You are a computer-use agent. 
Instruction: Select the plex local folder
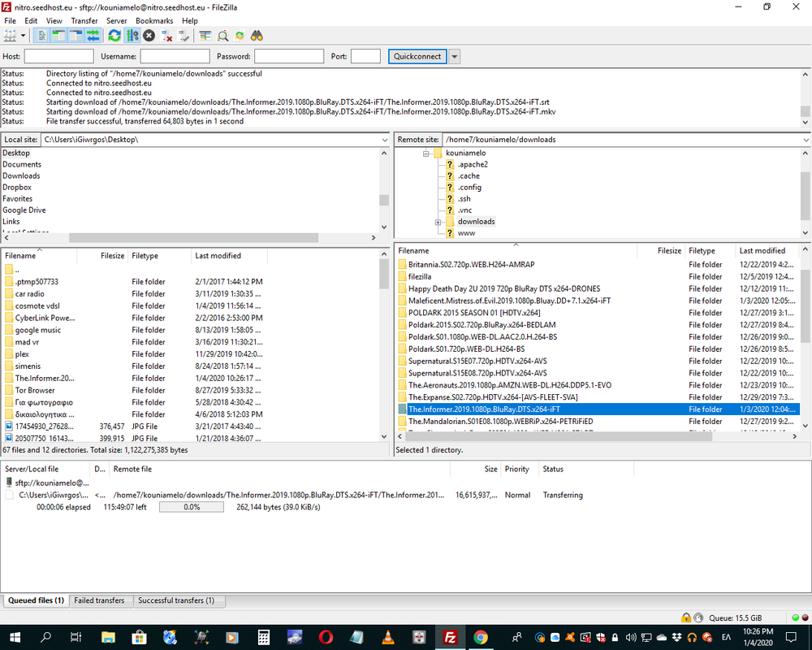pos(22,354)
